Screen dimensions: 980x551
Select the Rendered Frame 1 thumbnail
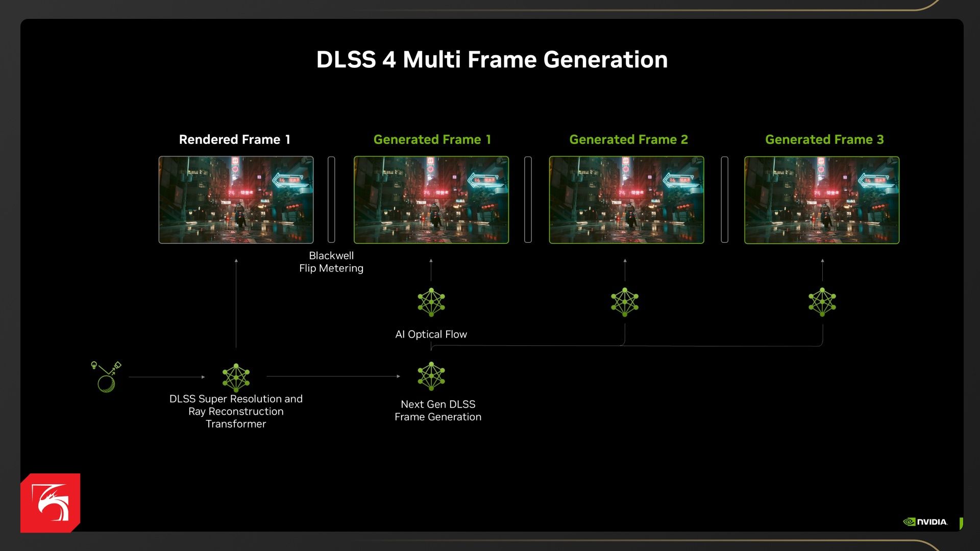click(236, 199)
